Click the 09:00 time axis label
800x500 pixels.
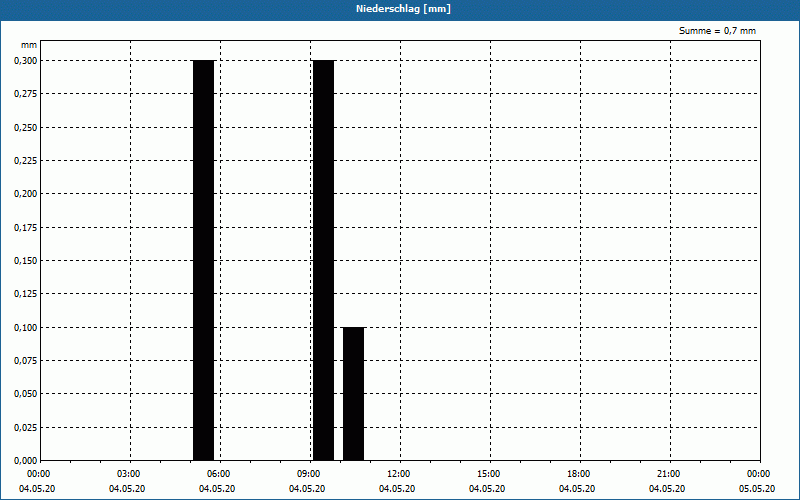pos(310,474)
